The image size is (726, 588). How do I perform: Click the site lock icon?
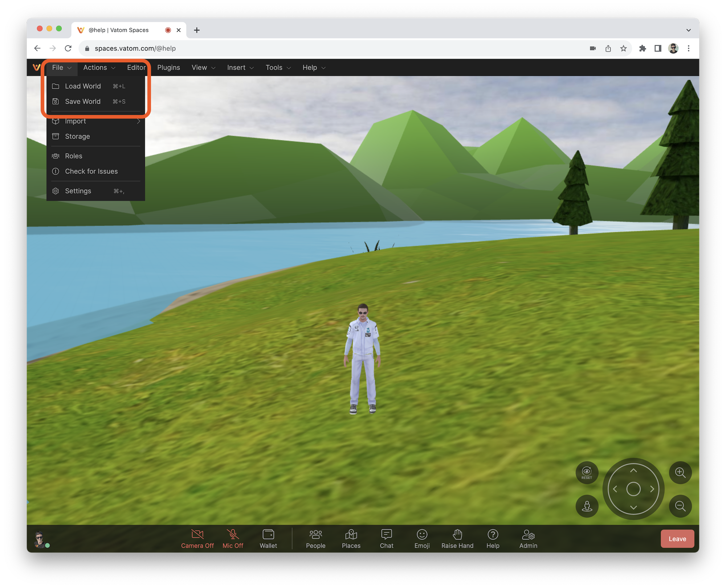tap(87, 48)
